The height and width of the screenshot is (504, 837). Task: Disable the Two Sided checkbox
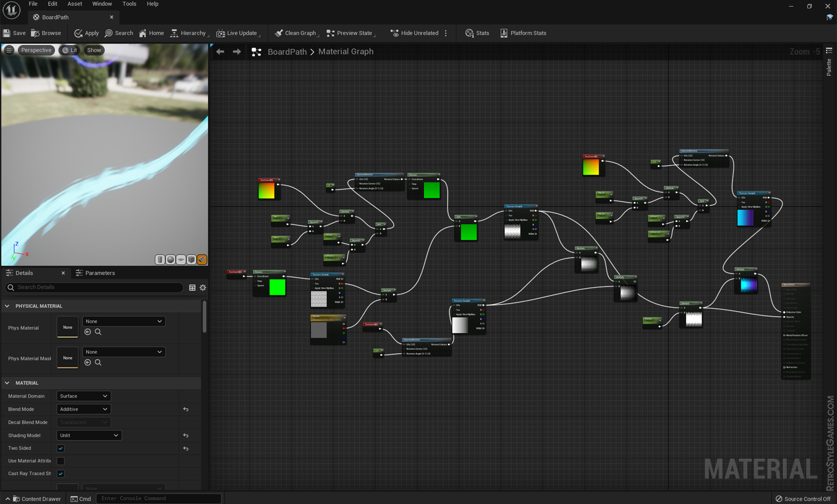point(60,448)
